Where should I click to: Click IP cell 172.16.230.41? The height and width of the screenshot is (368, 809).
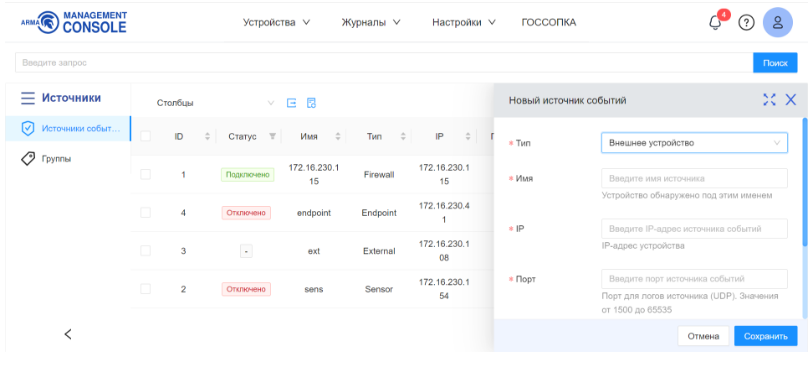coord(444,213)
